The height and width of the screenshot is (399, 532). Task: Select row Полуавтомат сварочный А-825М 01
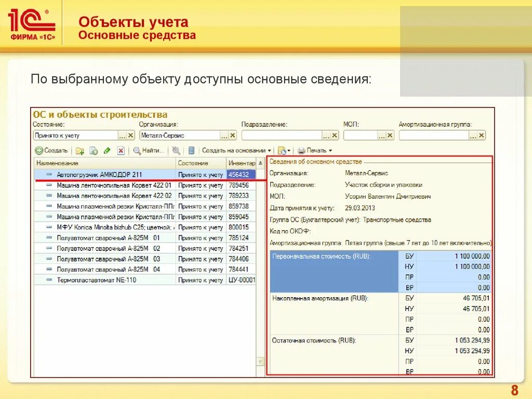[x=145, y=238]
